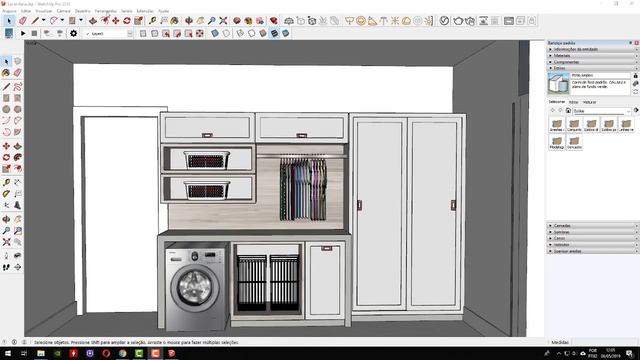Expand the Cenas panel
Viewport: 640px width, 360px height.
pyautogui.click(x=593, y=238)
